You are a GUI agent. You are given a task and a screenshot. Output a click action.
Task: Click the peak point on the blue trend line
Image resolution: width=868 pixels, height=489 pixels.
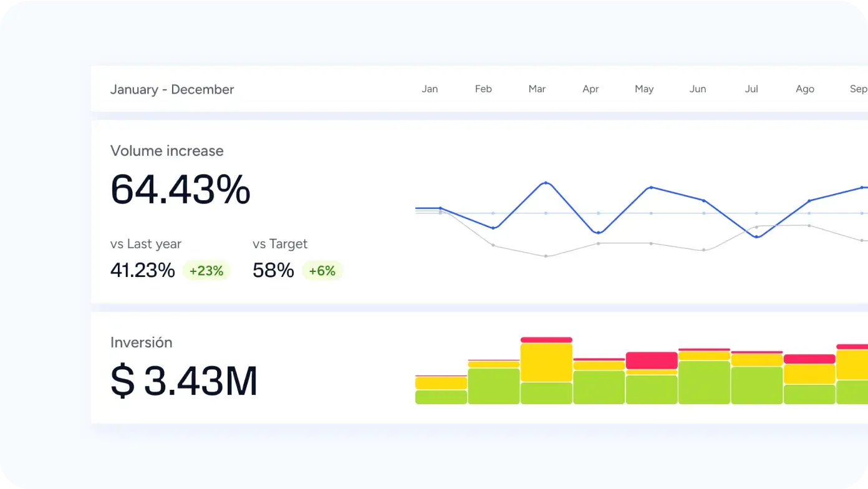click(x=547, y=183)
